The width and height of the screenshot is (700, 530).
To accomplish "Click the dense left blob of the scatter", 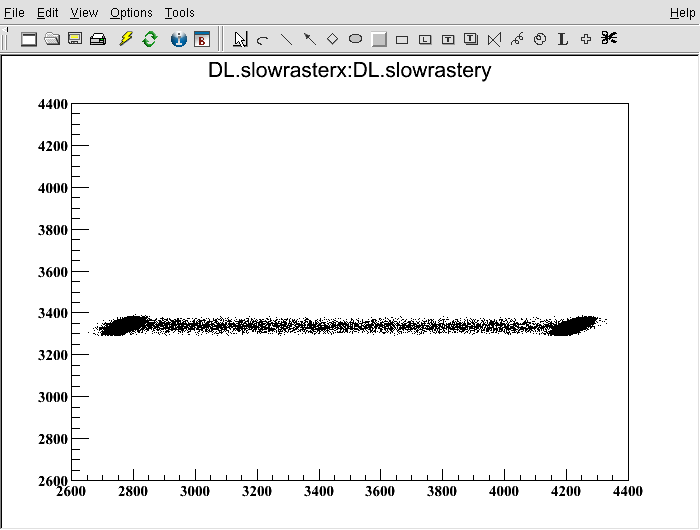I will (123, 326).
